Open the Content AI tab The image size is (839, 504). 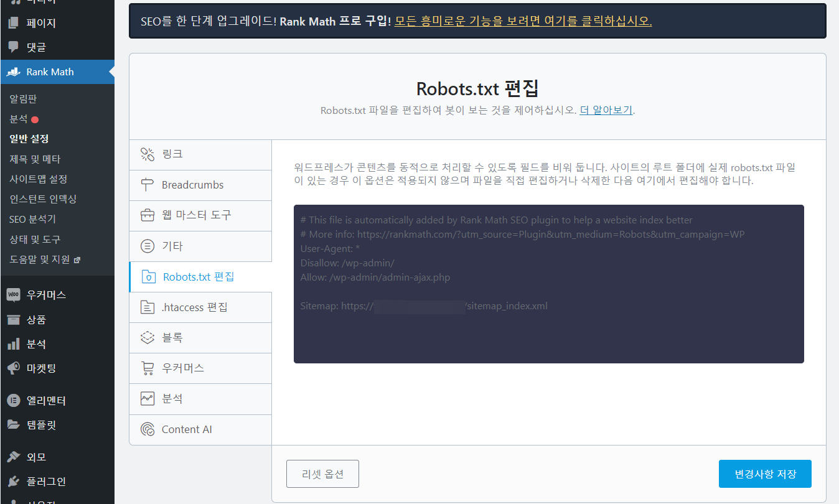[200, 429]
